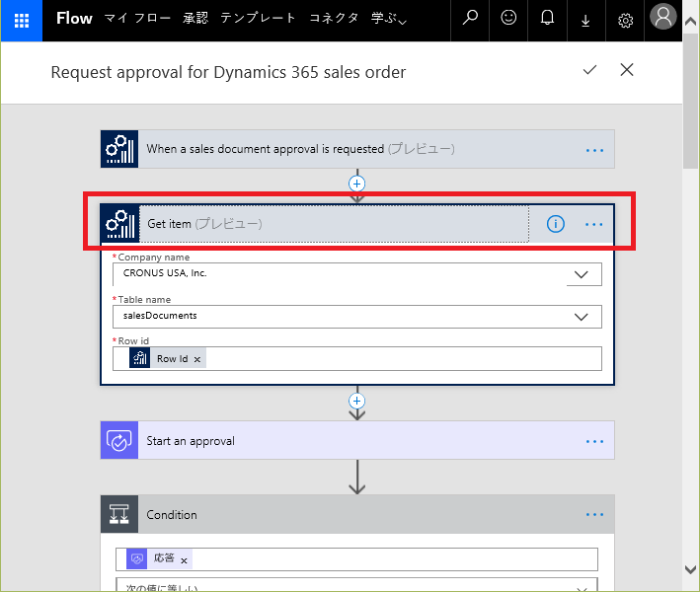The height and width of the screenshot is (592, 700).
Task: Open the feedback smiley icon
Action: tap(508, 19)
